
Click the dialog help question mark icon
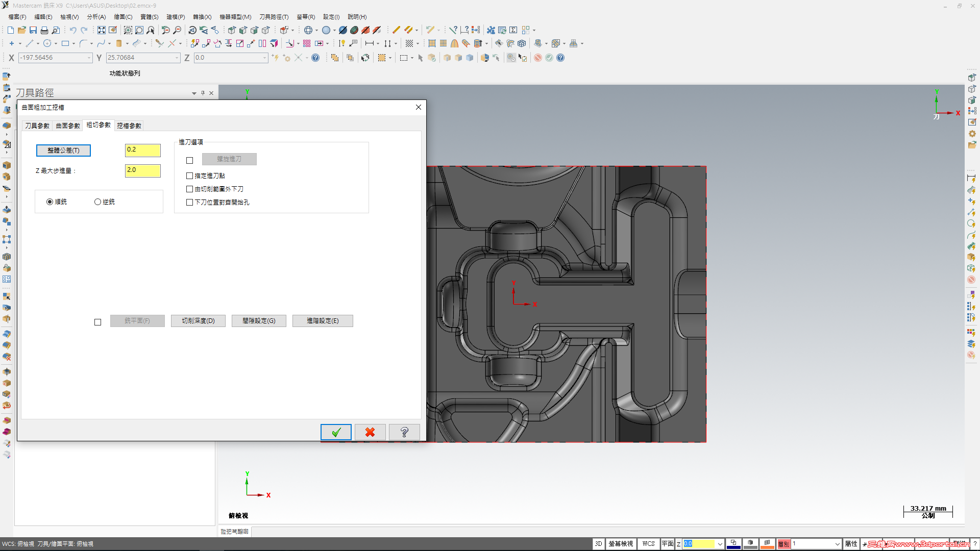pos(404,432)
